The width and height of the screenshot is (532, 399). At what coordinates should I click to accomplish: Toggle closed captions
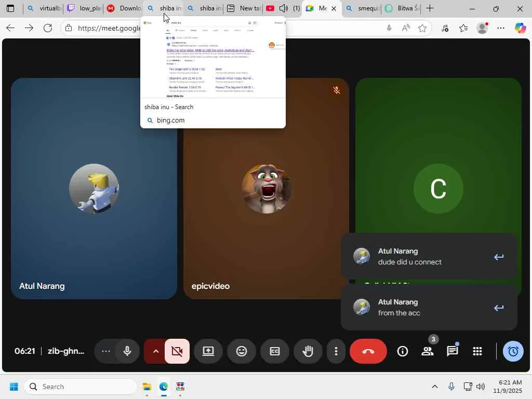[274, 351]
